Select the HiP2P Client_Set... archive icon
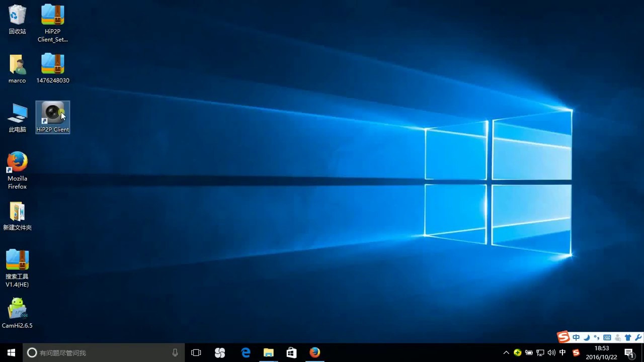The image size is (644, 362). [x=52, y=23]
